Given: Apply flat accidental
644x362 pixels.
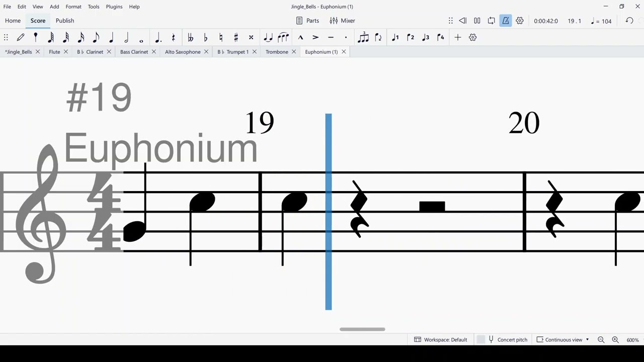Looking at the screenshot, I should pos(205,37).
